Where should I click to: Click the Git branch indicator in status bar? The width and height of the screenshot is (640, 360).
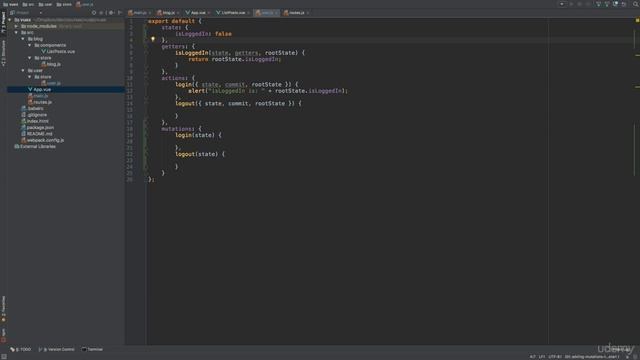tap(592, 357)
